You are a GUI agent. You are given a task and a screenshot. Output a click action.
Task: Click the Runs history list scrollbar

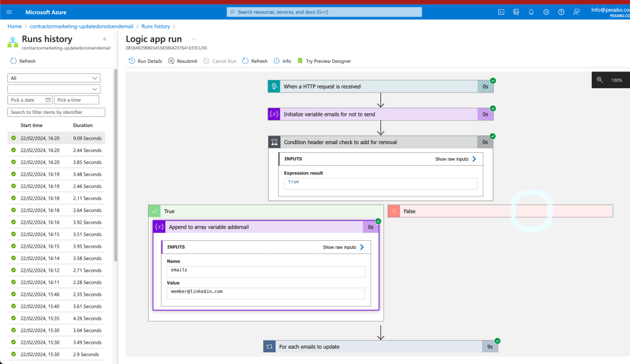(116, 164)
